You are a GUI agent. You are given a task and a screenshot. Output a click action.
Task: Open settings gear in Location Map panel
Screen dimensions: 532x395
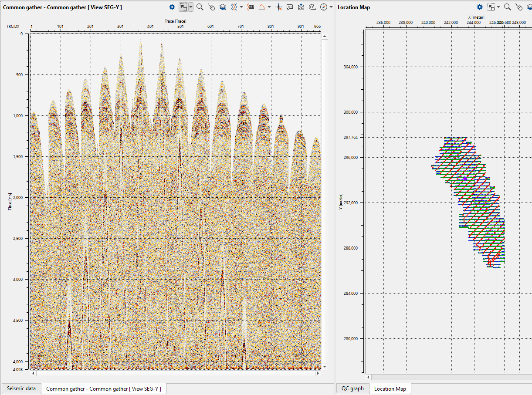click(x=480, y=7)
